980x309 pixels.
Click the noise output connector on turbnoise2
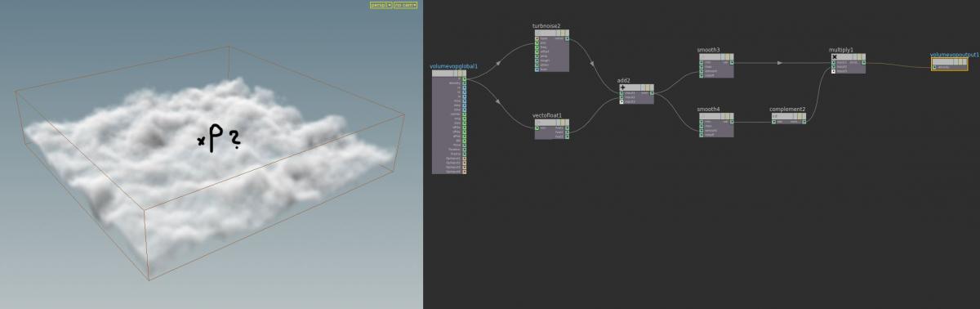tap(567, 38)
